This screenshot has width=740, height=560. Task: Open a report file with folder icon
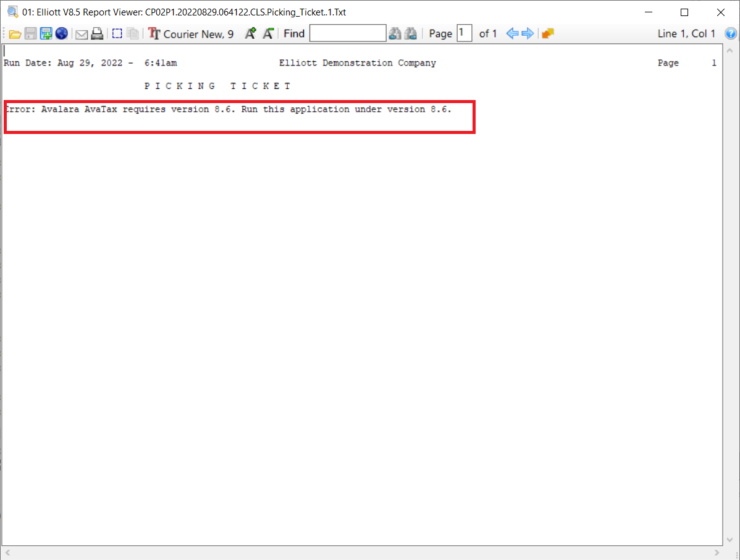coord(15,34)
